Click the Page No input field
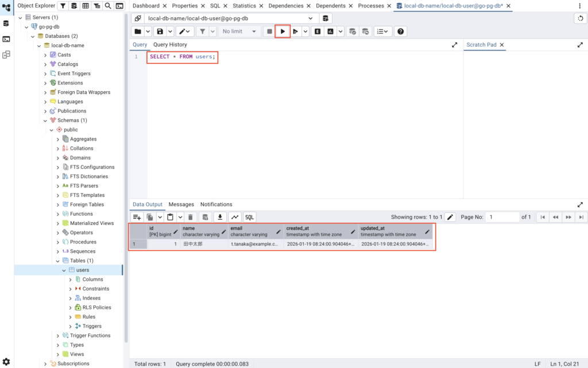The image size is (588, 368). point(502,217)
